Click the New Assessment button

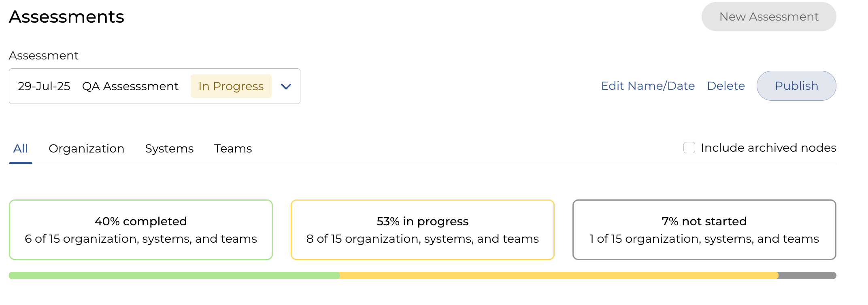point(768,17)
